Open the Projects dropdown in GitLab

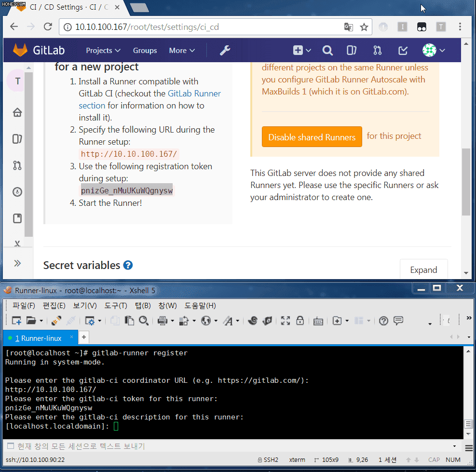tap(103, 51)
